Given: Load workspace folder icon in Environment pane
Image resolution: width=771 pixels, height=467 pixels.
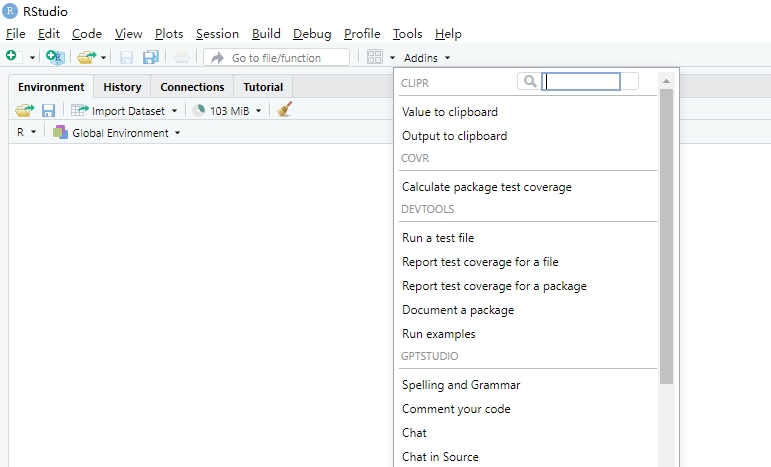Looking at the screenshot, I should coord(25,111).
